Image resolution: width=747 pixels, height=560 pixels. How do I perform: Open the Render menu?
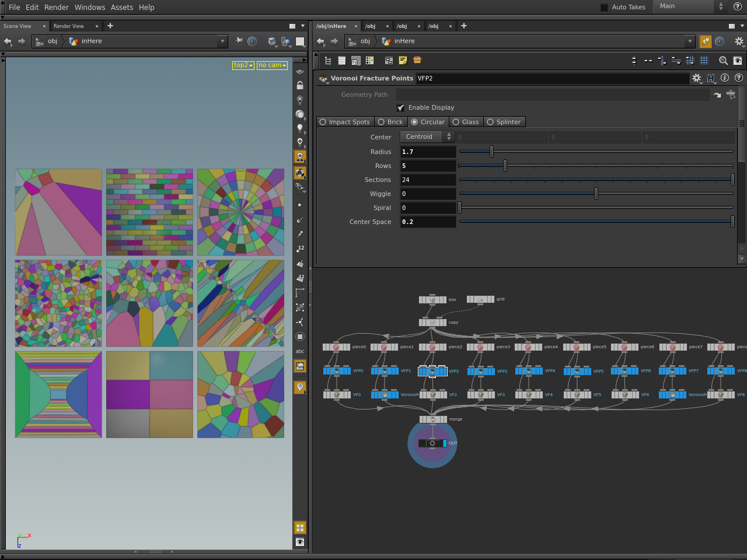(x=56, y=7)
